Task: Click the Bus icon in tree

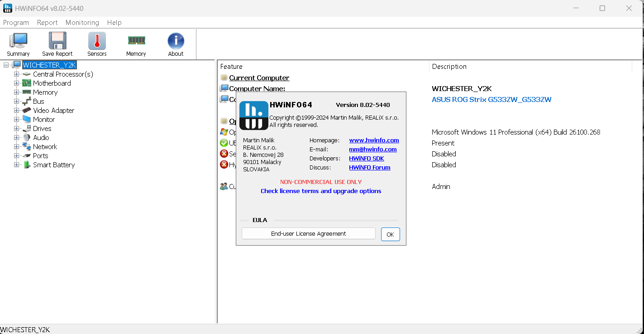Action: (27, 102)
